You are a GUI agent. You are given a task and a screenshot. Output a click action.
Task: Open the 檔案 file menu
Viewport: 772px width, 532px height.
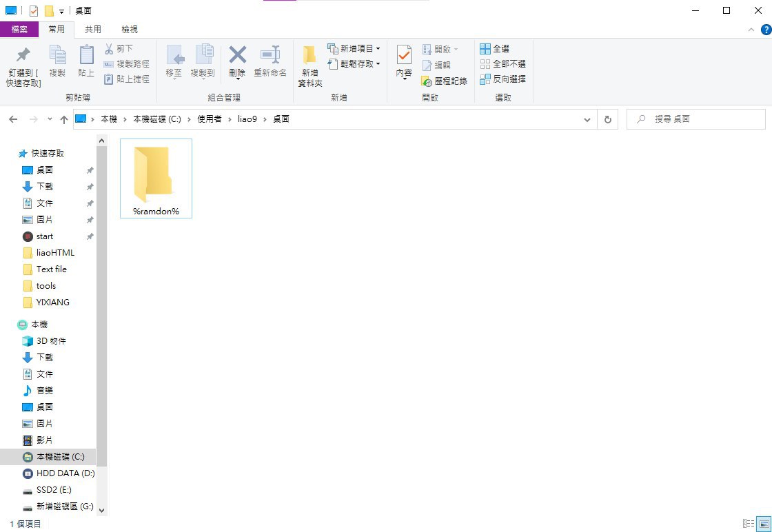[x=19, y=30]
